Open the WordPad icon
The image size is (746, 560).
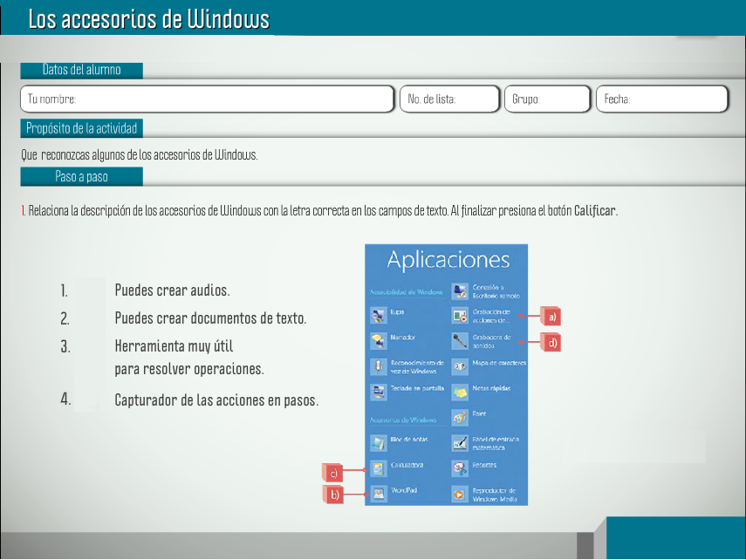pos(378,494)
